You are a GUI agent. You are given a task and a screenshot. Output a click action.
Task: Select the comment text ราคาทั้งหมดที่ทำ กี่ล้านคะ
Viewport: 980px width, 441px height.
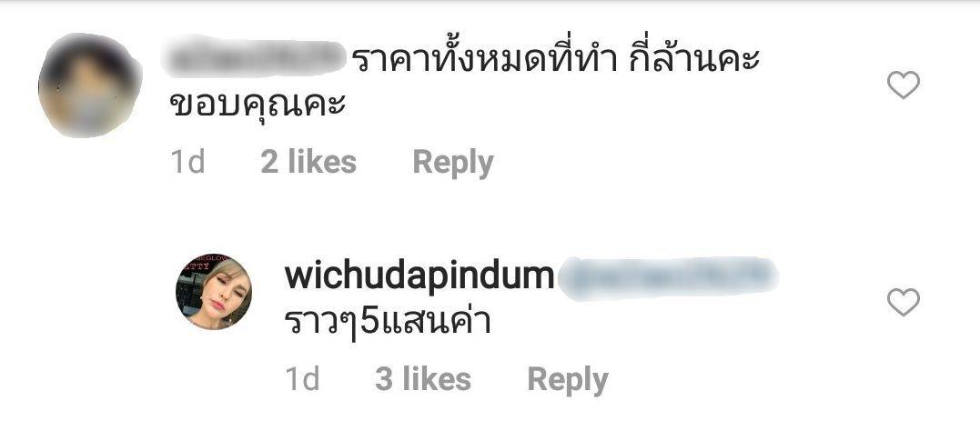555,59
